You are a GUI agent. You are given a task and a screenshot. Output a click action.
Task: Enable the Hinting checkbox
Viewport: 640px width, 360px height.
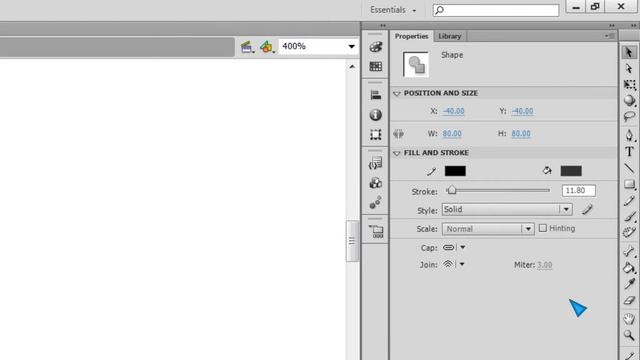point(542,228)
